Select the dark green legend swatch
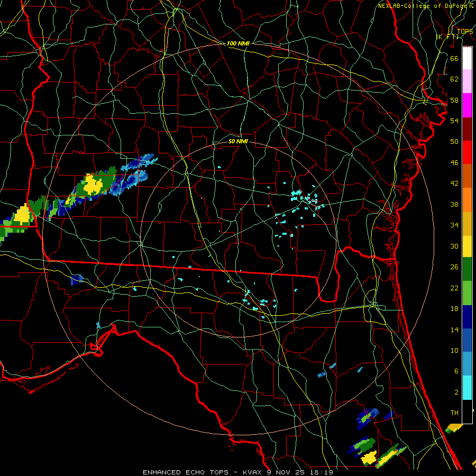The height and width of the screenshot is (476, 476). pyautogui.click(x=467, y=269)
